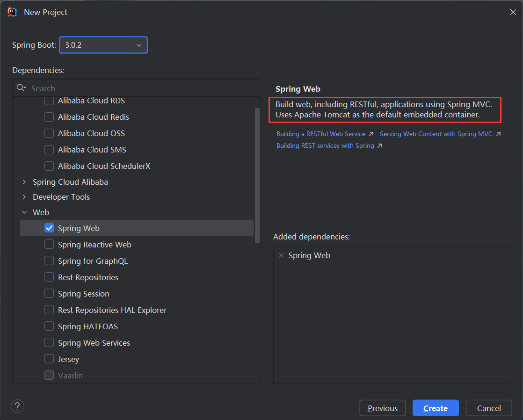Screen dimensions: 523x420
Task: Open Serving Web Content with Spring MVC link
Action: coord(436,134)
